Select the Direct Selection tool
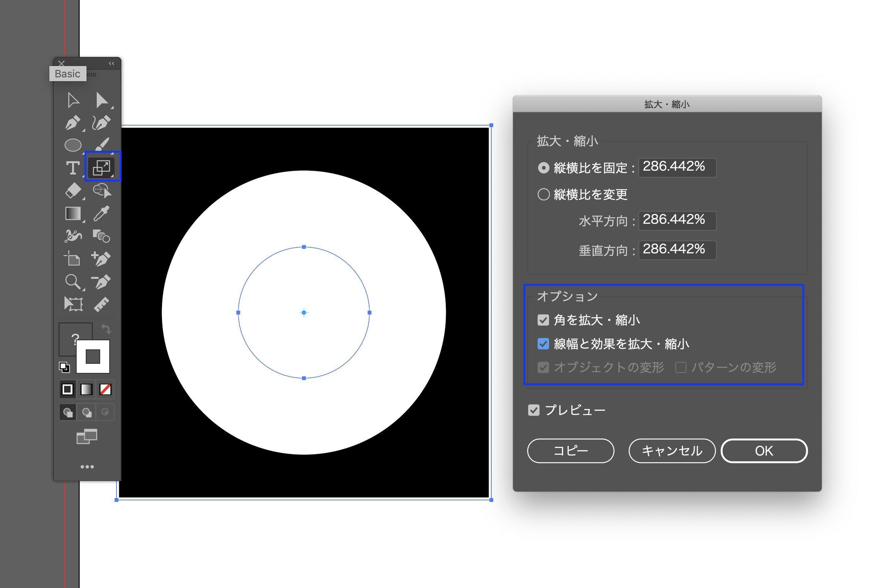 click(101, 100)
